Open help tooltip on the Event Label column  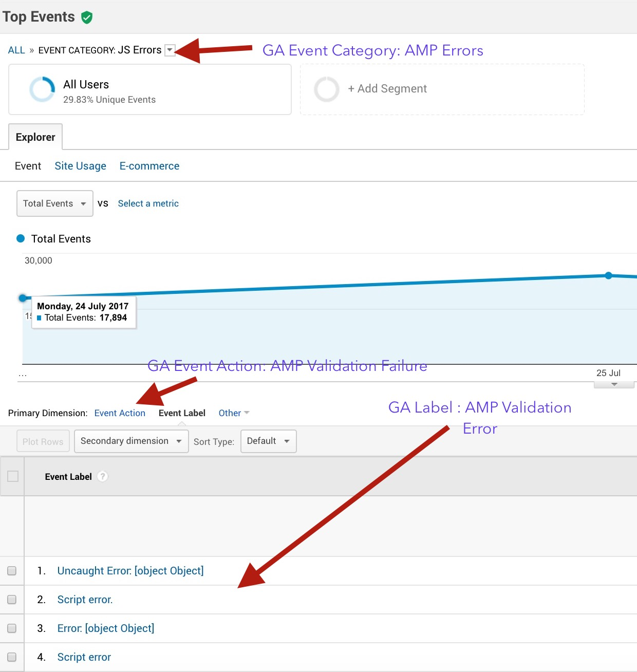102,476
